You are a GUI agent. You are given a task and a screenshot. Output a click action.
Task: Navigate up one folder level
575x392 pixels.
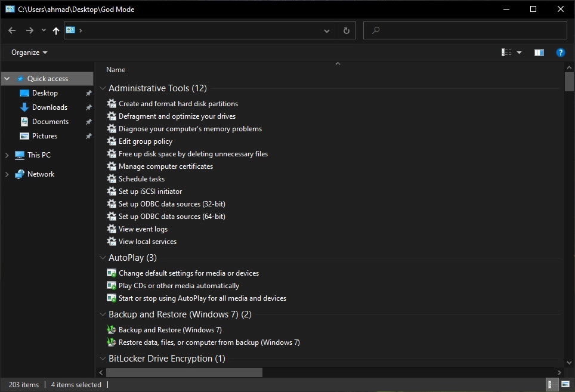[55, 31]
